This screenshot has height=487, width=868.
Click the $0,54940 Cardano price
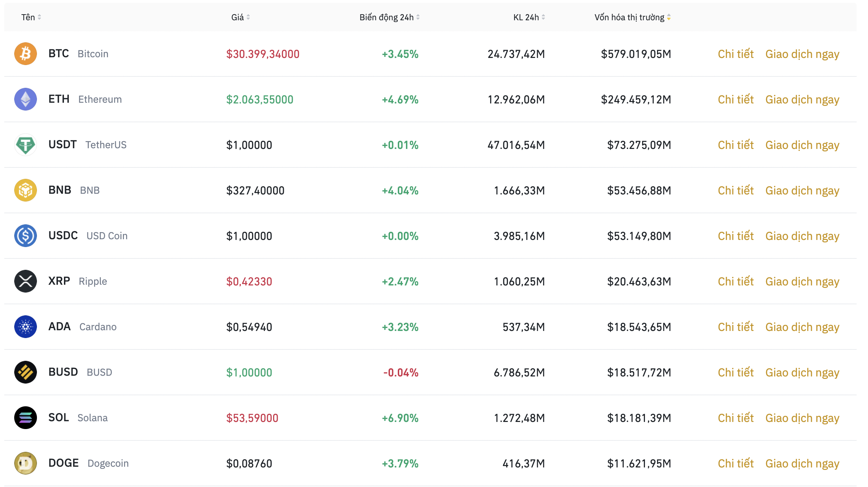tap(249, 327)
